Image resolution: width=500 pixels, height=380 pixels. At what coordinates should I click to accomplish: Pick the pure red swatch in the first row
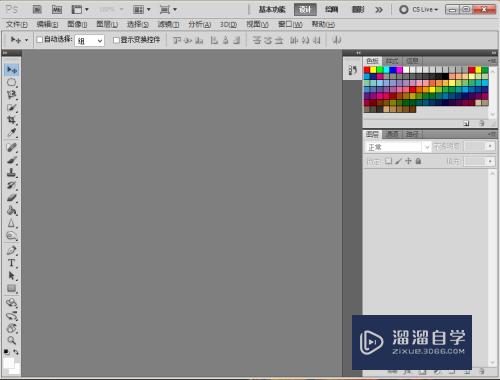tap(367, 70)
